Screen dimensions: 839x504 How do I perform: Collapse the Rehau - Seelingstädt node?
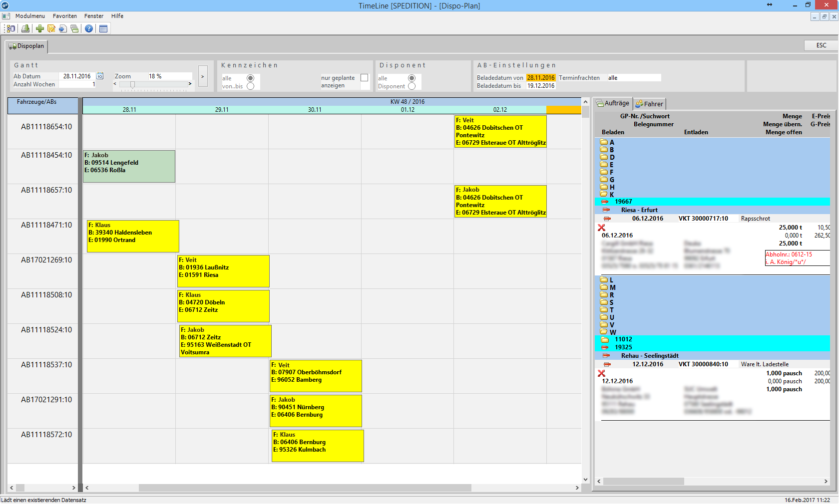pos(606,356)
